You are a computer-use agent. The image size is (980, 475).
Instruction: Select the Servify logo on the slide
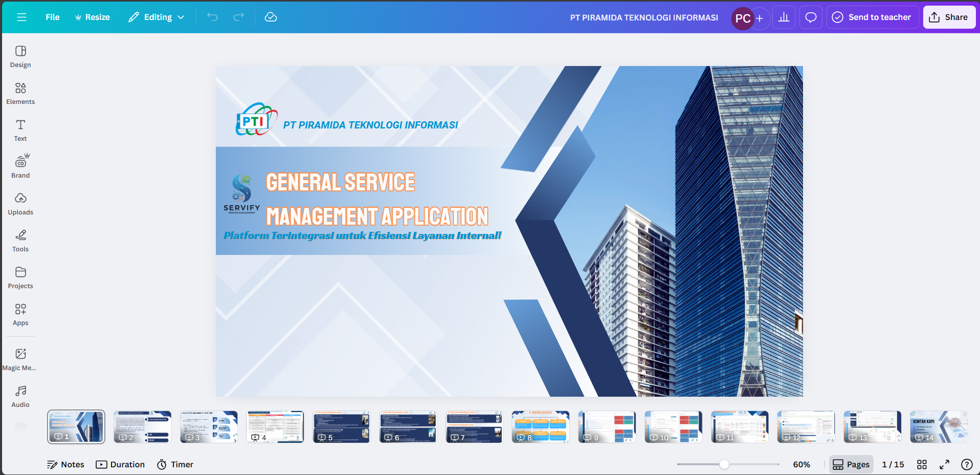pos(241,194)
